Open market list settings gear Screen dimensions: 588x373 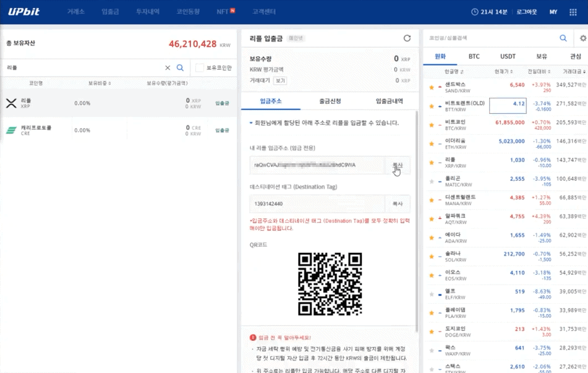tap(583, 38)
